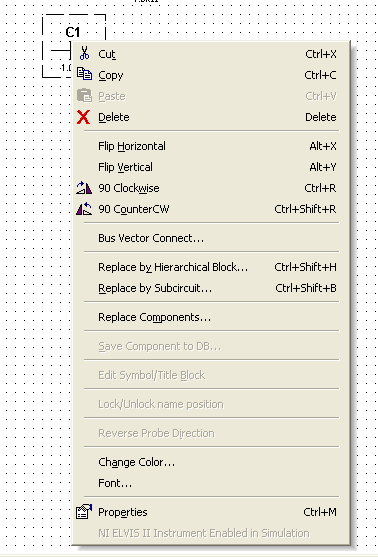Click the Properties icon

(84, 512)
